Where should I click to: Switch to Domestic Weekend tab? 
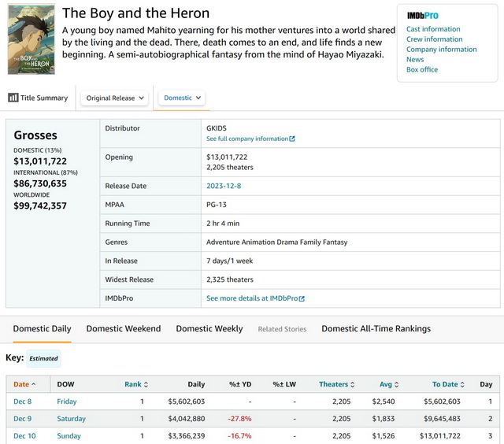tap(123, 328)
